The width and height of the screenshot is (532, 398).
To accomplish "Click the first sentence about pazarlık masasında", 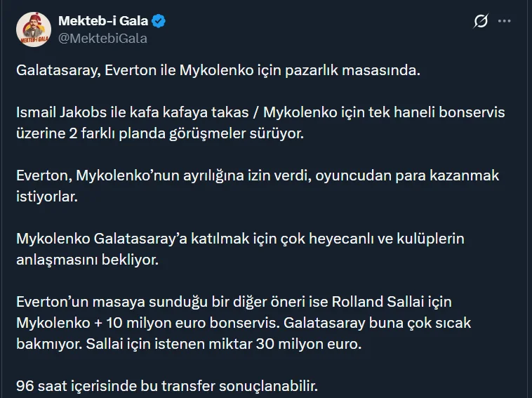I will [218, 72].
